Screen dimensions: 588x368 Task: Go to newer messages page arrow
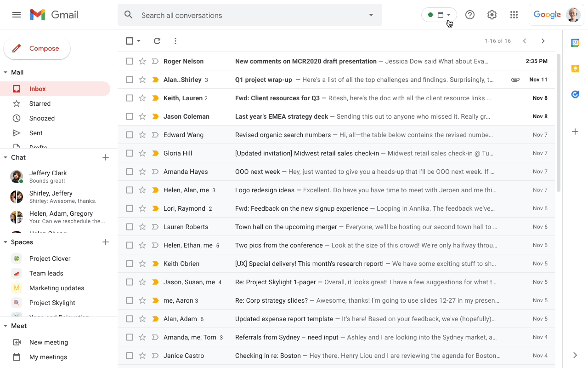[x=525, y=41]
